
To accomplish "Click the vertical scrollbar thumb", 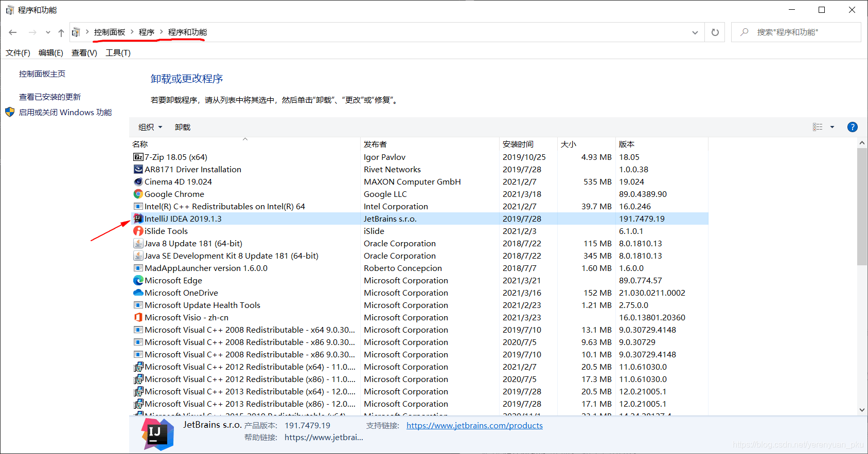I will point(862,206).
